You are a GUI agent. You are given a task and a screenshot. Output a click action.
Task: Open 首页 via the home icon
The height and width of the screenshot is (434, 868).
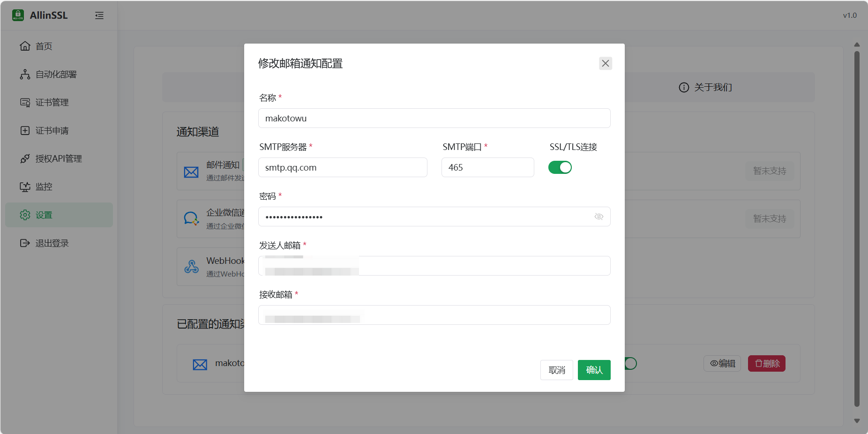click(26, 46)
